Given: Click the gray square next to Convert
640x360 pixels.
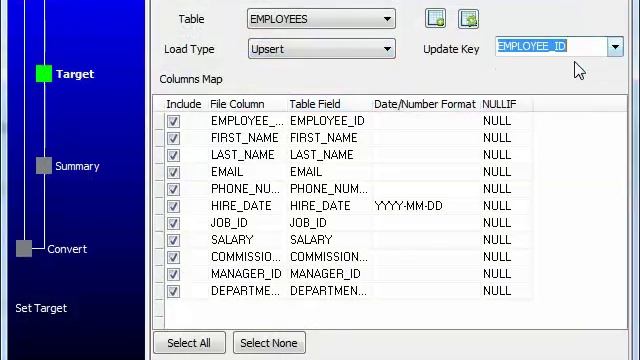Looking at the screenshot, I should click(24, 249).
